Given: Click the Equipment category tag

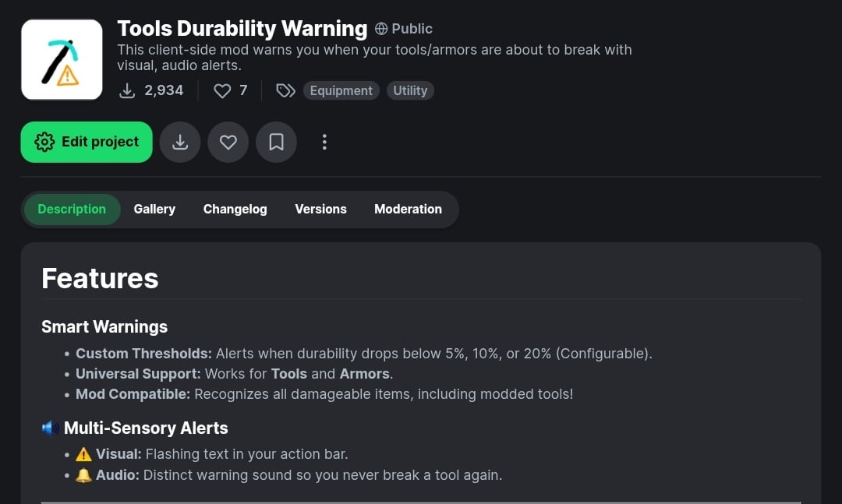Looking at the screenshot, I should click(341, 91).
